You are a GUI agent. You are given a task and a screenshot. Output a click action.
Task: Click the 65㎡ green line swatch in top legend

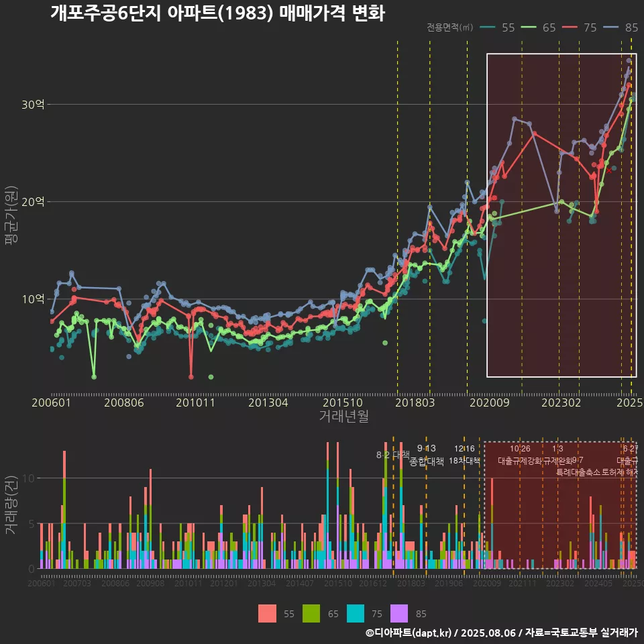(x=529, y=28)
